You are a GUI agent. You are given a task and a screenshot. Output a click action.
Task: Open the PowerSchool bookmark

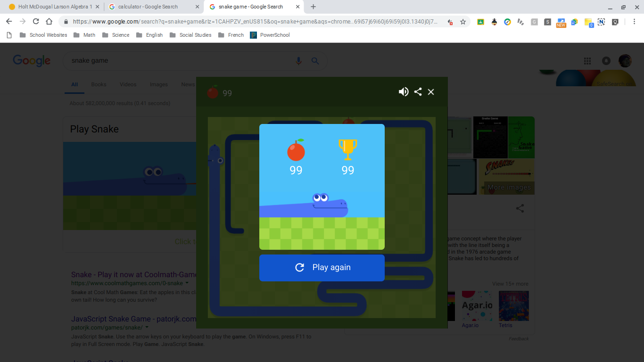pos(270,35)
